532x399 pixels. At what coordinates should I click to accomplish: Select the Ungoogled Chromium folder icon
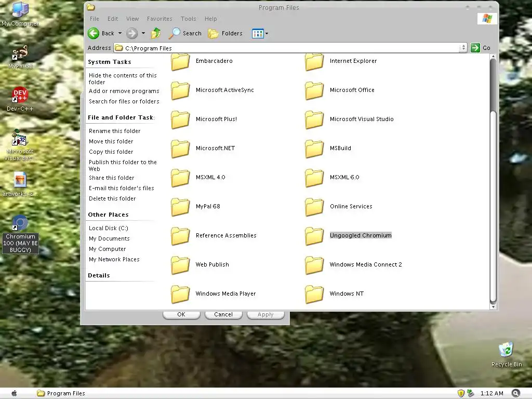314,236
